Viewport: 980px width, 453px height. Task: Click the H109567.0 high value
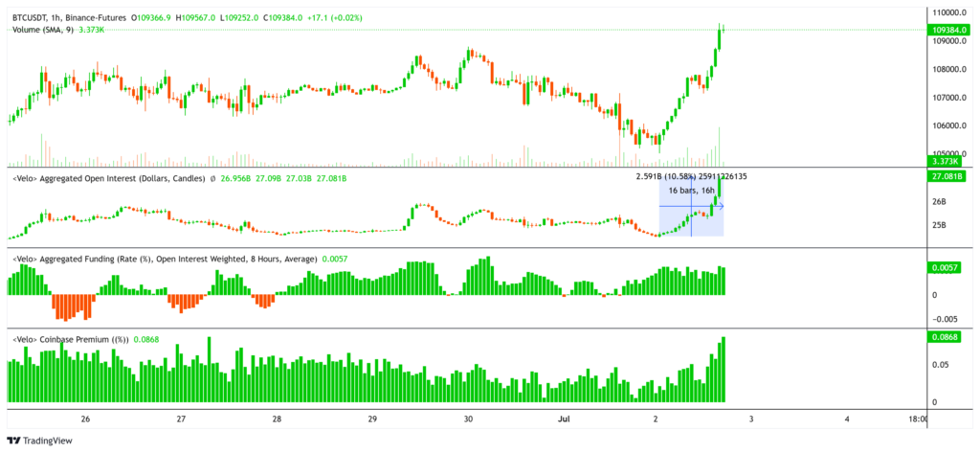coord(197,18)
